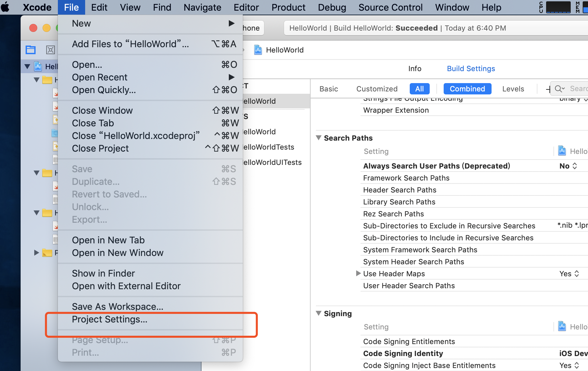Choose Close Project
Viewport: 588px width, 371px height.
pyautogui.click(x=150, y=148)
